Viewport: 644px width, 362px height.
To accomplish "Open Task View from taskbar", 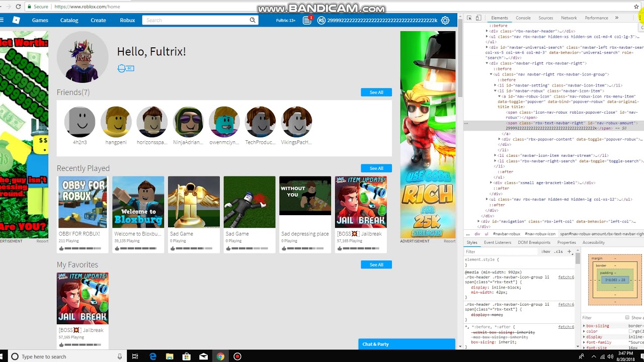I will (x=135, y=356).
